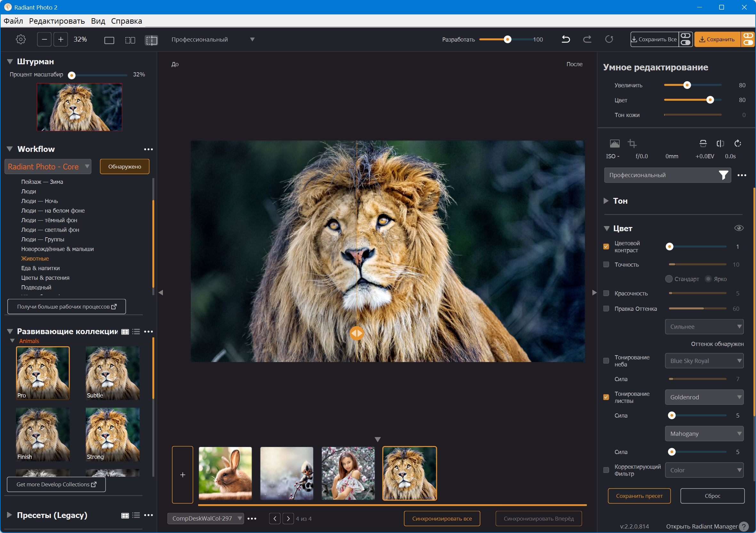
Task: Click the undo arrow icon
Action: click(566, 39)
